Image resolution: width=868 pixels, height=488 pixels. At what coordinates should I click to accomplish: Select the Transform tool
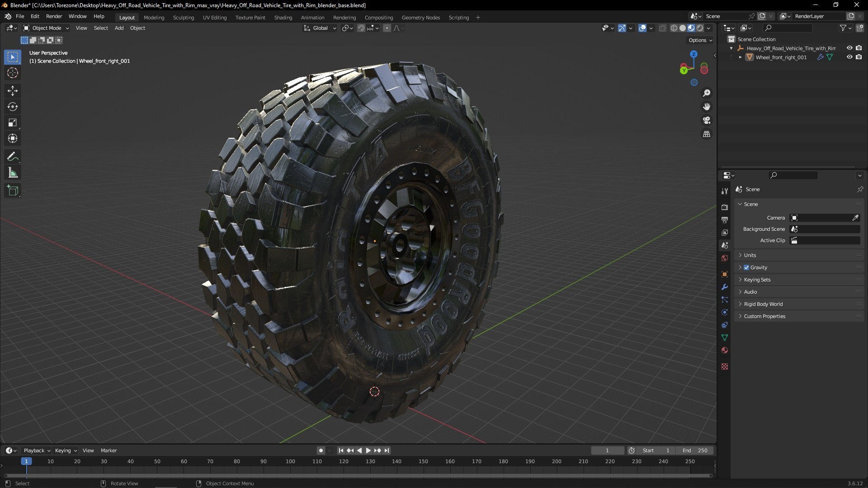tap(13, 139)
